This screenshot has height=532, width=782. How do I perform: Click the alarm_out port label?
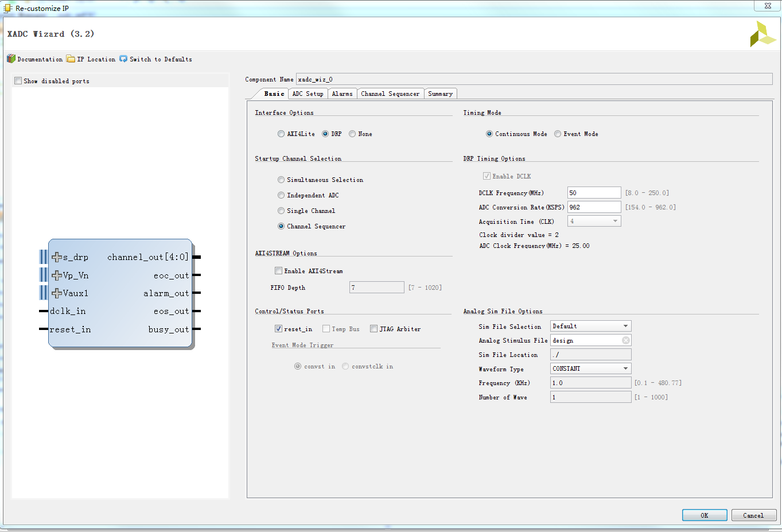[x=166, y=293]
